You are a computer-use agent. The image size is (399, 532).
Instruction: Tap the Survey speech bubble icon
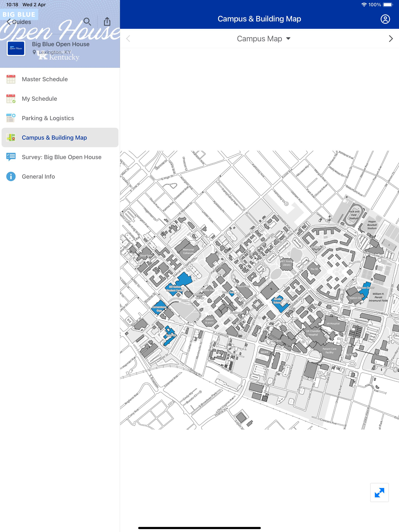(11, 157)
